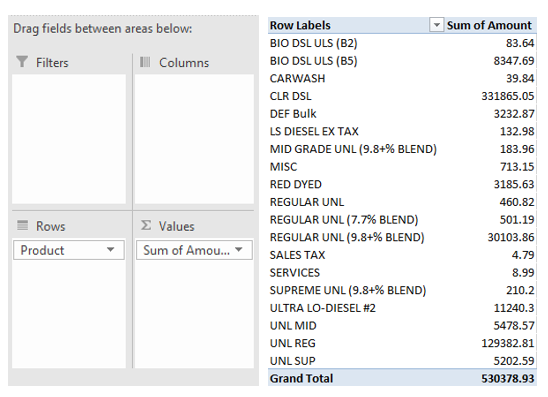Click the empty Filters drop area
Viewport: 548px width, 397px height.
pos(69,139)
